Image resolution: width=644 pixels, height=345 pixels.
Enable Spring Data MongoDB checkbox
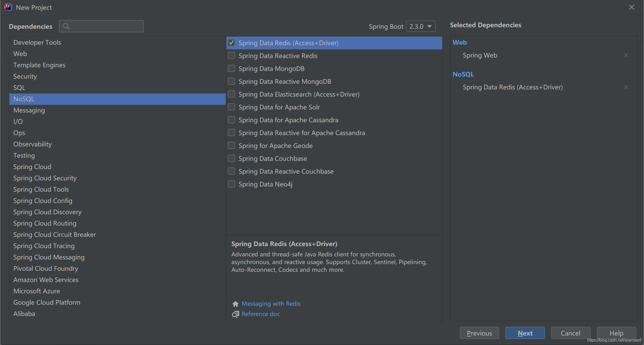coord(231,68)
